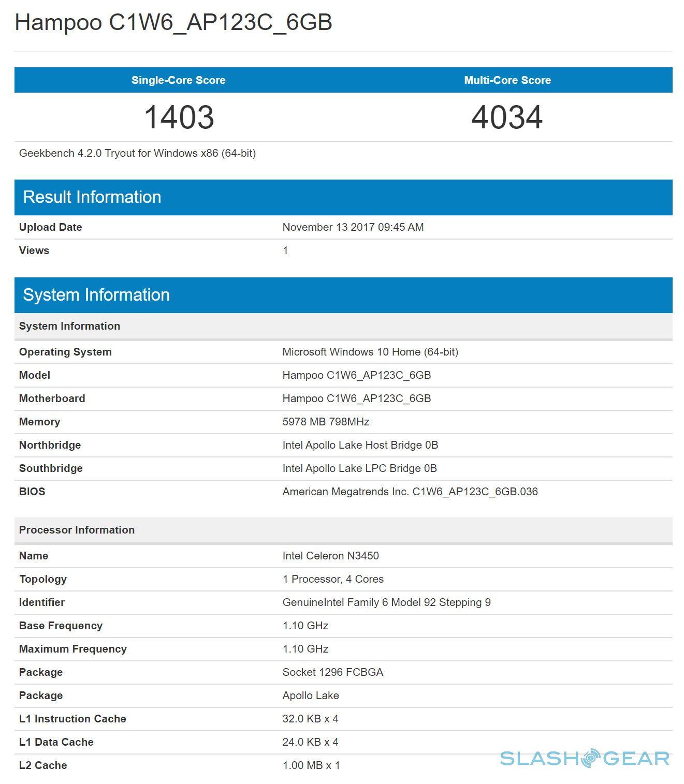
Task: Select the Multi-Core Score header
Action: [507, 80]
